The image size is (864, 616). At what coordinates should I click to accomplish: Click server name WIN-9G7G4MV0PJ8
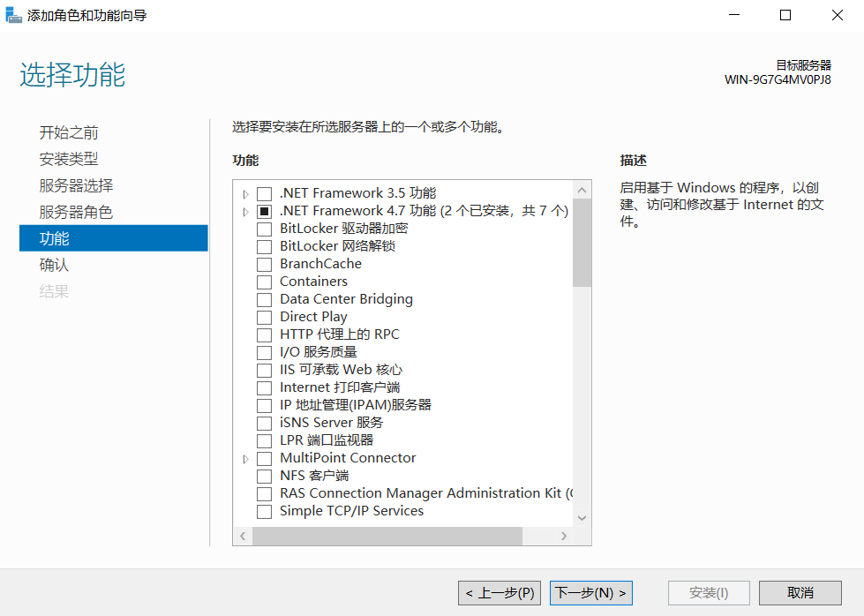point(778,79)
